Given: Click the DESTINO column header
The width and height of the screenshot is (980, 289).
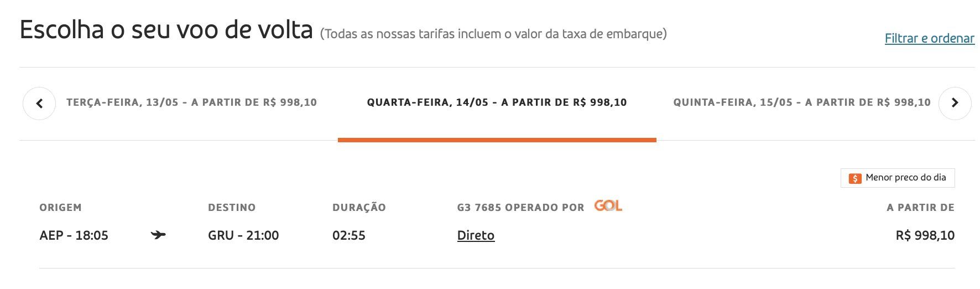Looking at the screenshot, I should click(x=232, y=208).
